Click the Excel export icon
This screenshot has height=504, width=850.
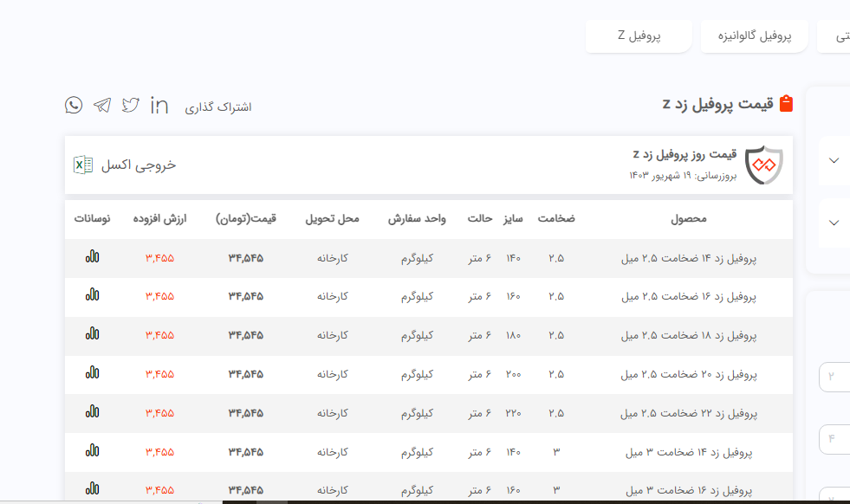tap(83, 165)
